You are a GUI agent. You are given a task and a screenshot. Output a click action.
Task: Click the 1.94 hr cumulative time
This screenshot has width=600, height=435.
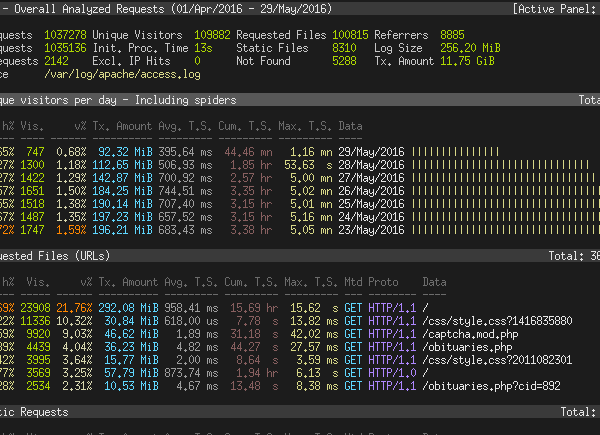click(257, 373)
